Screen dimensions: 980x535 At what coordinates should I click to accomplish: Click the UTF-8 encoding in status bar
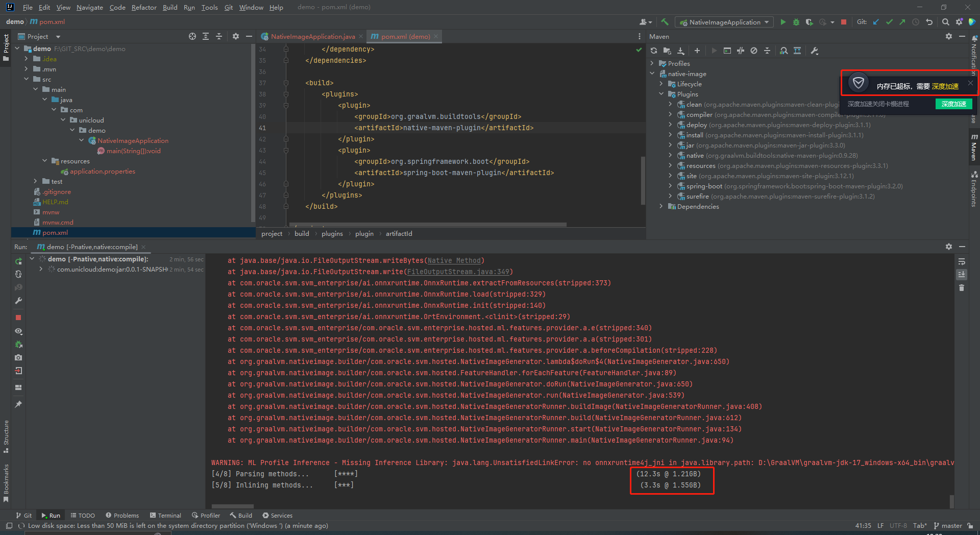point(898,526)
